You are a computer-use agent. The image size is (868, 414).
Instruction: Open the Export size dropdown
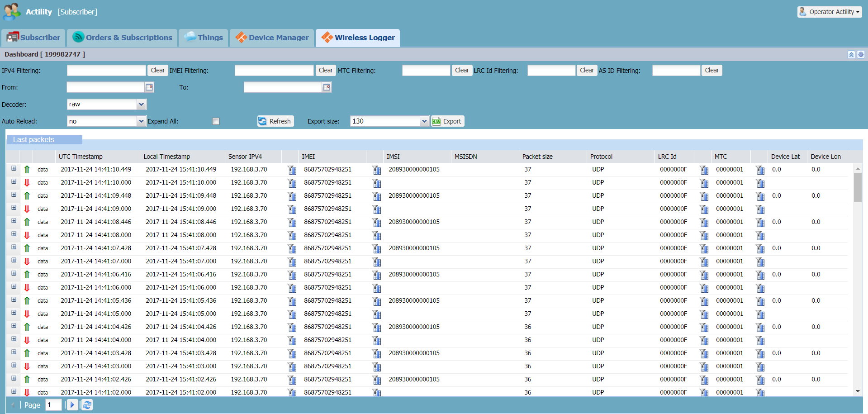click(x=424, y=121)
